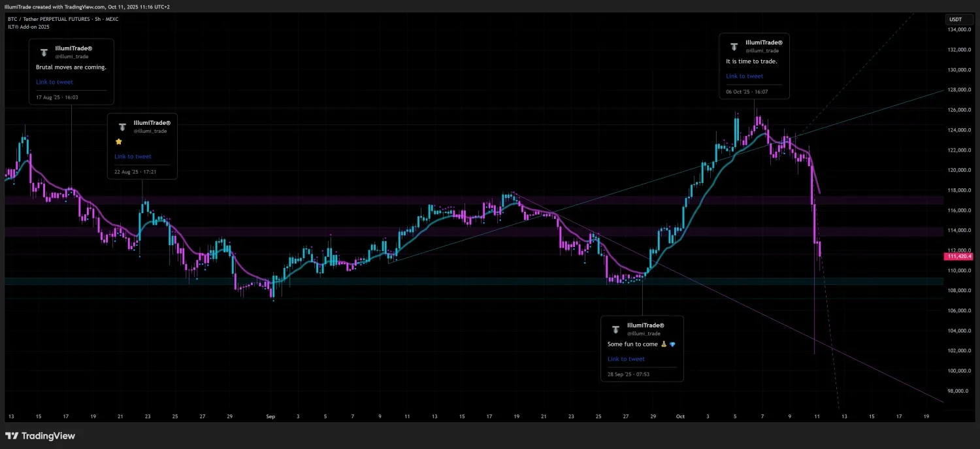This screenshot has height=449, width=980.
Task: Click @illumi_trade handle in the 22 Aug card
Action: tap(150, 131)
